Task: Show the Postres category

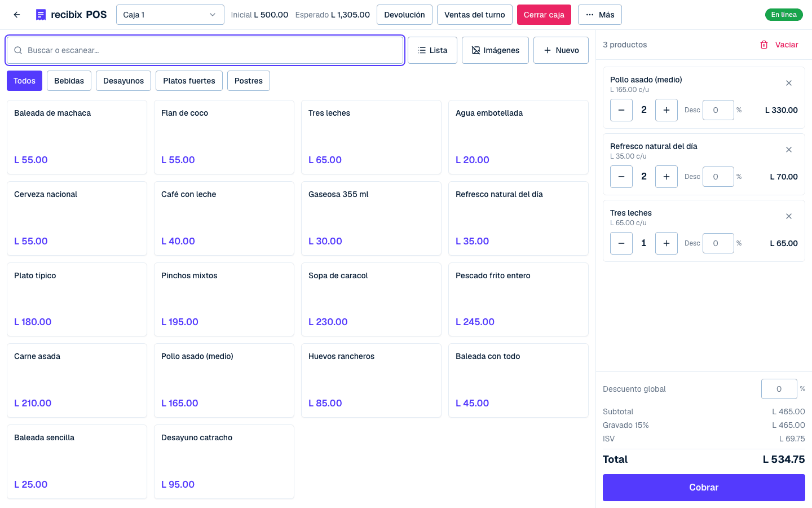Action: [249, 81]
